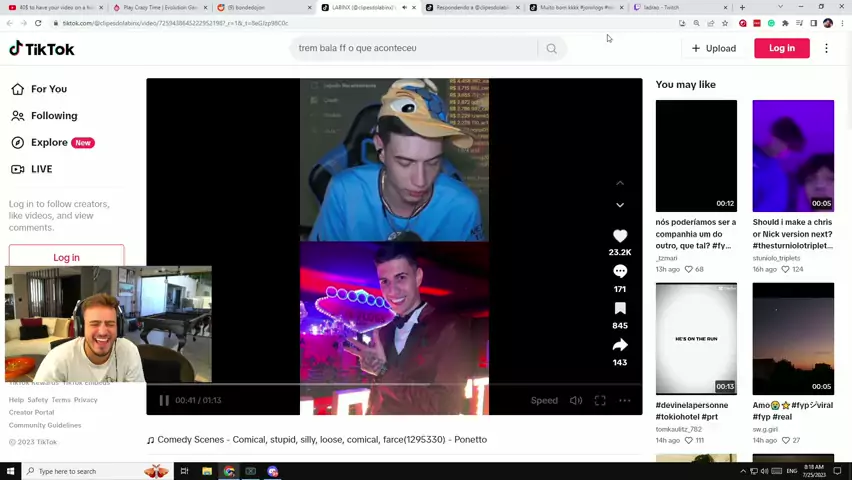Open the Tokio Hotel recommended video thumbnail

pyautogui.click(x=696, y=338)
